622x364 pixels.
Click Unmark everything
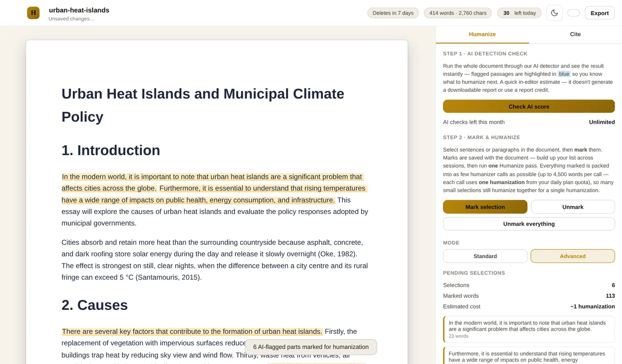click(x=529, y=224)
